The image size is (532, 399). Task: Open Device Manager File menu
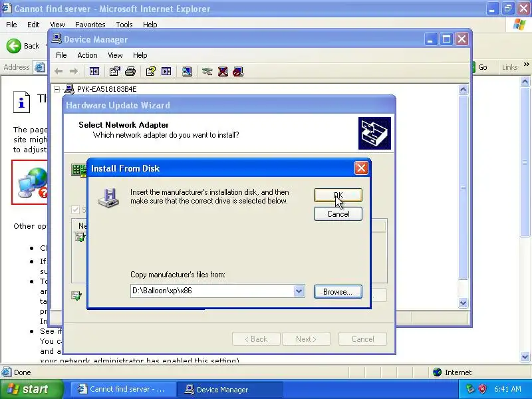point(61,55)
